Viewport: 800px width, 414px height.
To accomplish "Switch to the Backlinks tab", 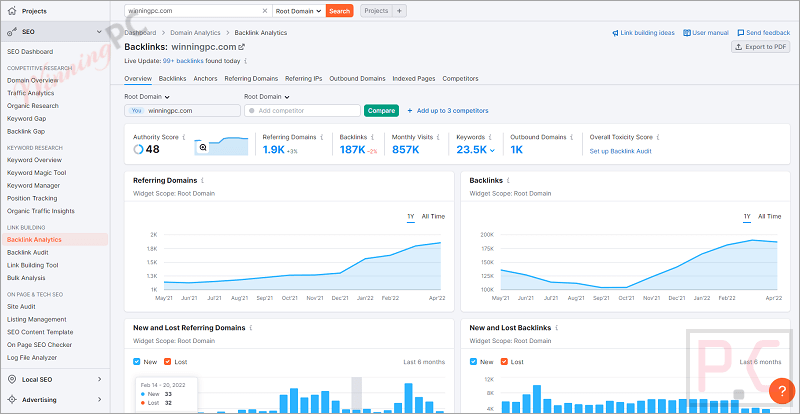I will [172, 79].
